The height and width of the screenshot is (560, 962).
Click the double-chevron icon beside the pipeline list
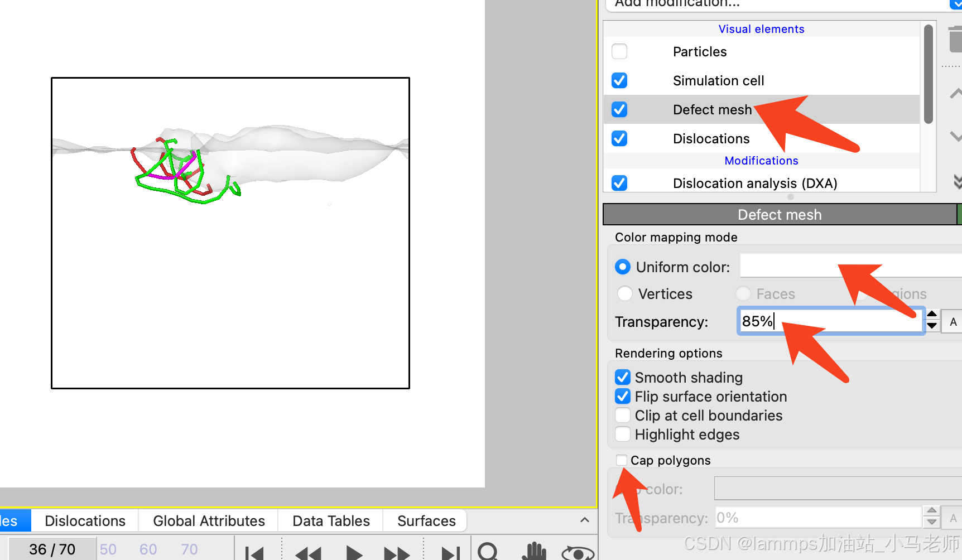[x=958, y=182]
